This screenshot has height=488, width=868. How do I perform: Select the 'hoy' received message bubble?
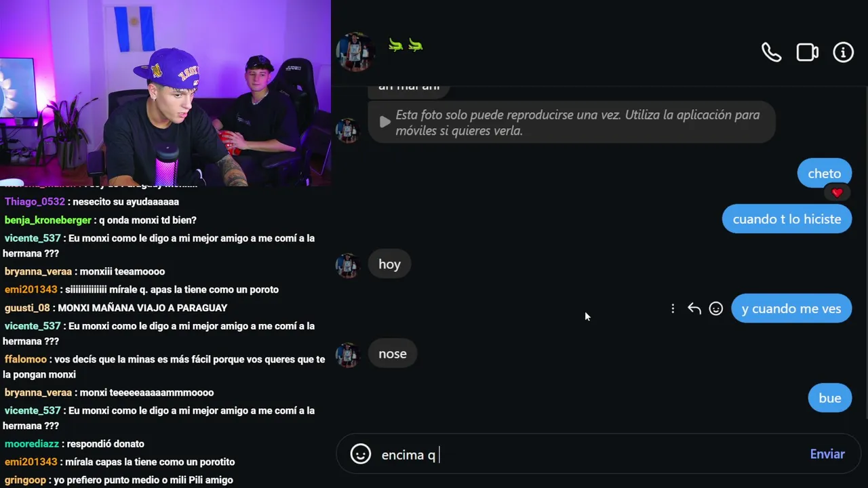click(x=389, y=264)
